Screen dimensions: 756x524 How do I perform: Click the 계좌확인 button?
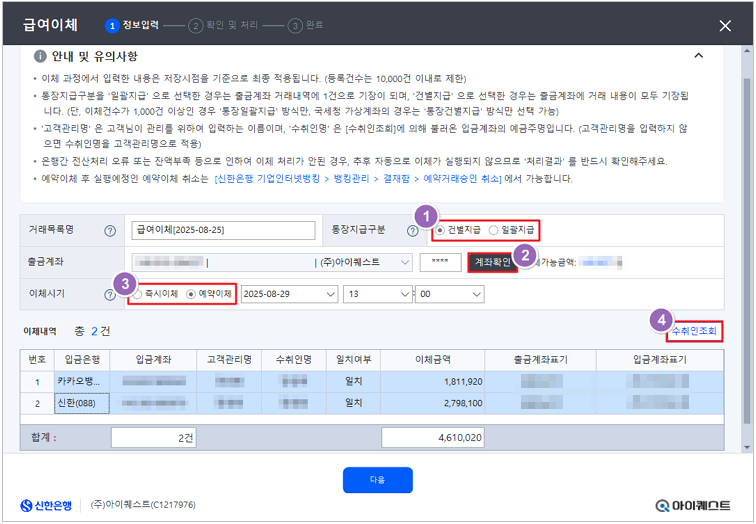click(x=492, y=263)
